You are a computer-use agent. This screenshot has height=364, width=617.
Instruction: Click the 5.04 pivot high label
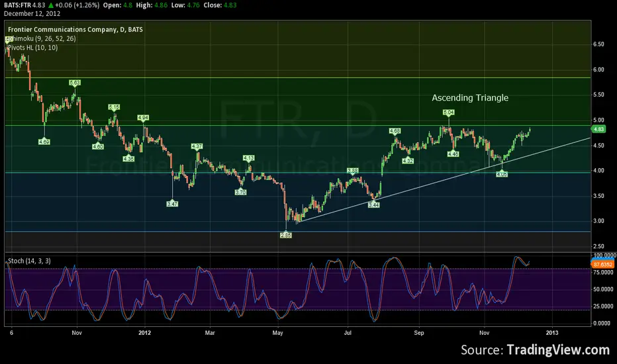coord(449,113)
